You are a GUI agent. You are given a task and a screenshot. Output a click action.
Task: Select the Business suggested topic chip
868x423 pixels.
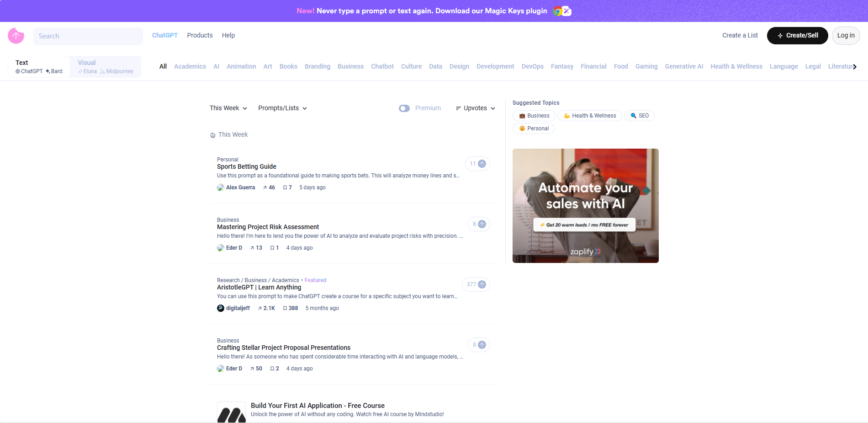pos(534,116)
